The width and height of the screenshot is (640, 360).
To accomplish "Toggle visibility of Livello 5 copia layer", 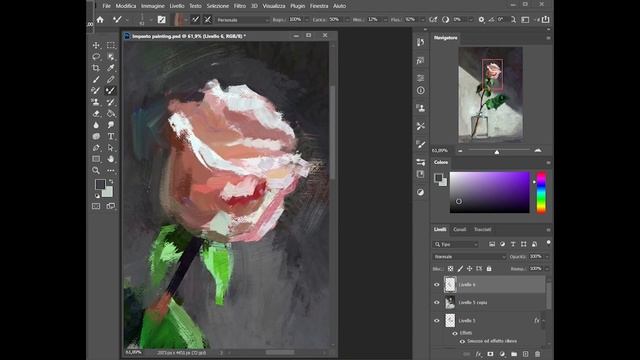I will point(436,303).
